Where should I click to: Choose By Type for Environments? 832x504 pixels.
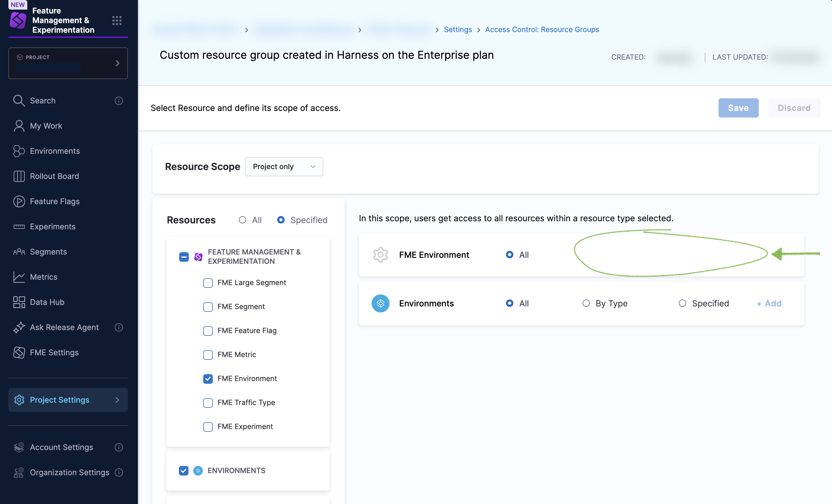586,303
